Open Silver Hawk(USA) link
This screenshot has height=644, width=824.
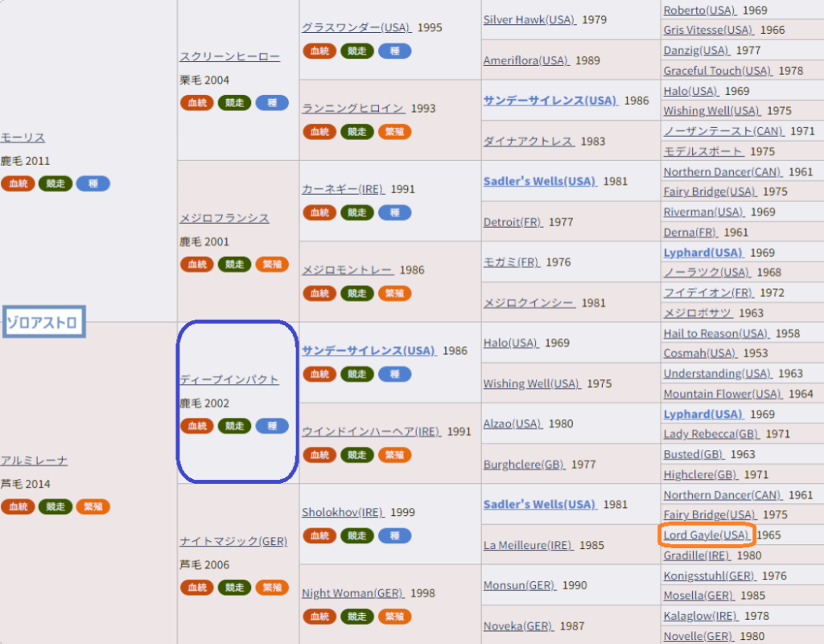coord(529,20)
